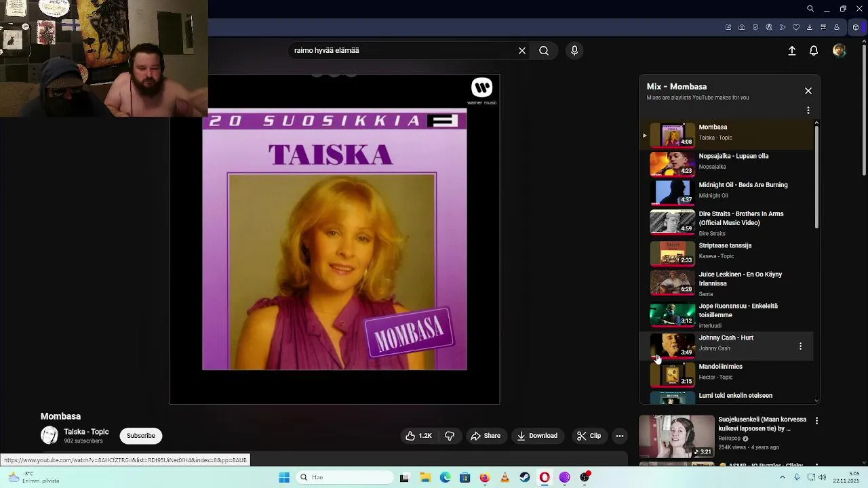The width and height of the screenshot is (868, 488).
Task: Play Jope Ruonansuu - Enkeleitä toisillemme
Action: click(726, 315)
